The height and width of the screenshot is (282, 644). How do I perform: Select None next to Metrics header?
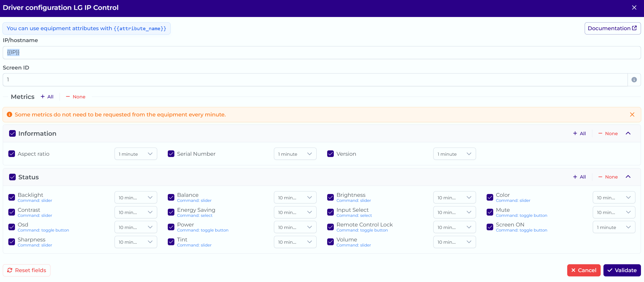click(x=76, y=97)
